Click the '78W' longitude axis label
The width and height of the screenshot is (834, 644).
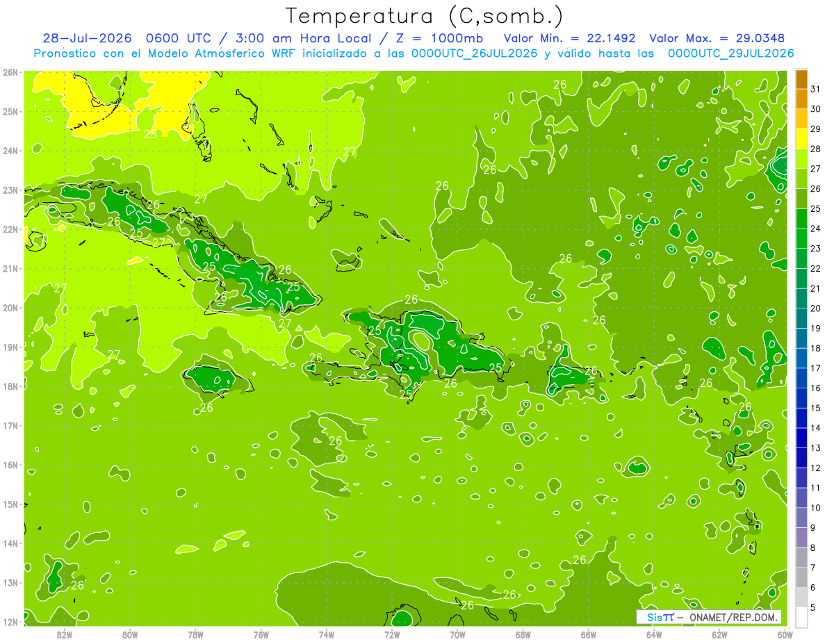195,634
